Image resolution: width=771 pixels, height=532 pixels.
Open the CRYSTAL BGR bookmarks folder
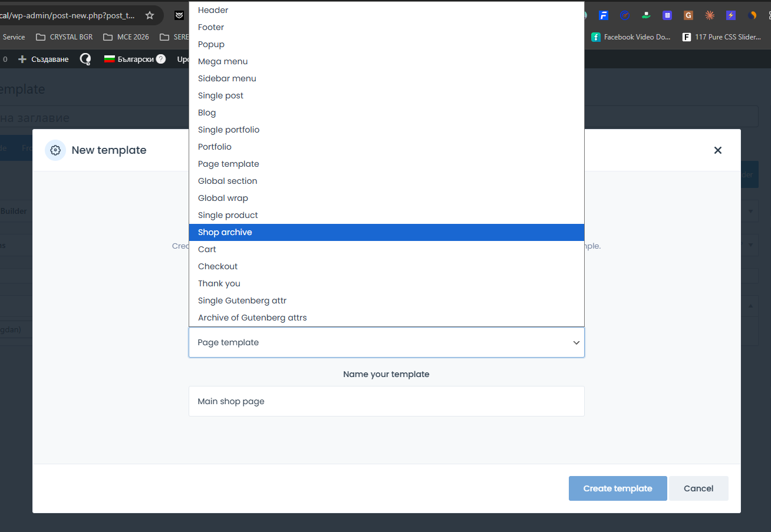[64, 37]
